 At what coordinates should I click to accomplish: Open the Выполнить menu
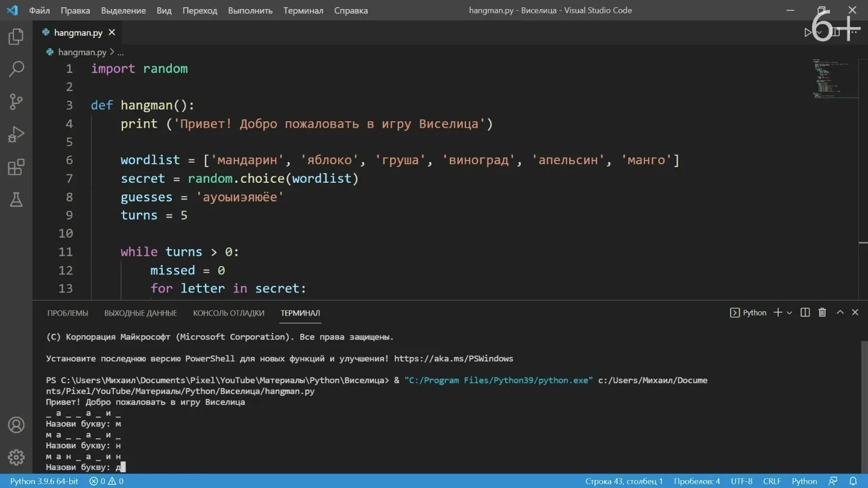coord(250,10)
